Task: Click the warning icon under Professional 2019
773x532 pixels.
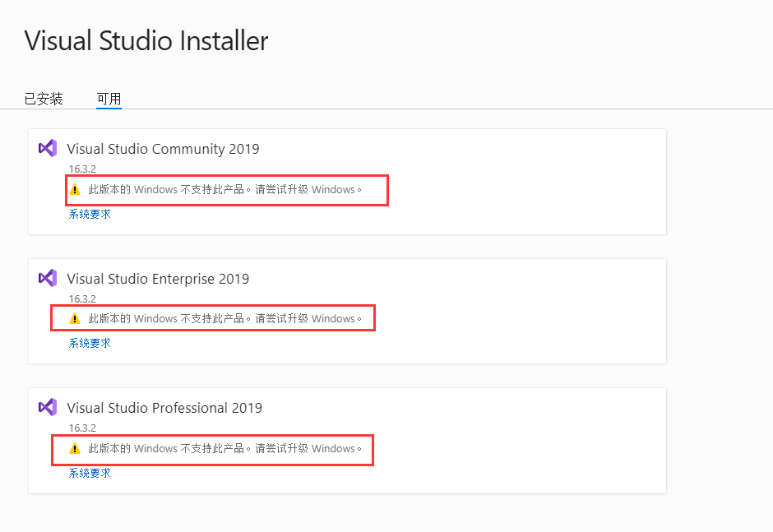Action: click(x=75, y=448)
